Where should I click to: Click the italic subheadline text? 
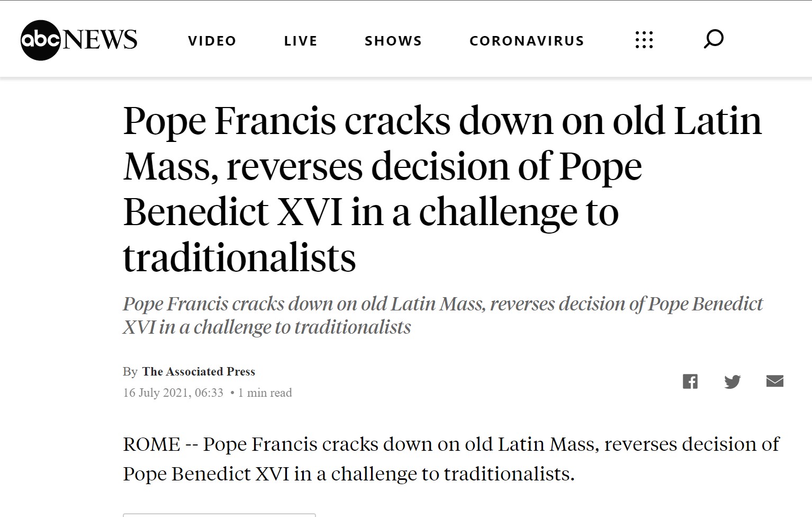click(x=443, y=315)
